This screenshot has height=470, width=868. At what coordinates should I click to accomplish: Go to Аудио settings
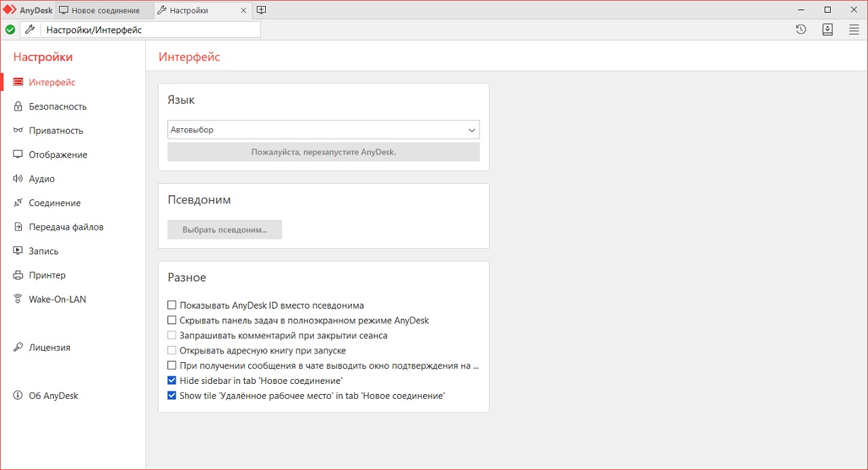41,179
